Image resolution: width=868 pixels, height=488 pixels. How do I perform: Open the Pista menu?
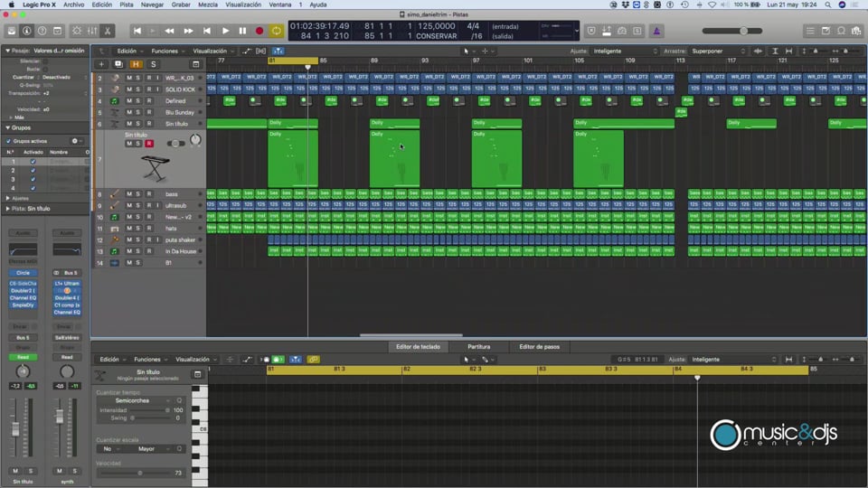tap(127, 5)
